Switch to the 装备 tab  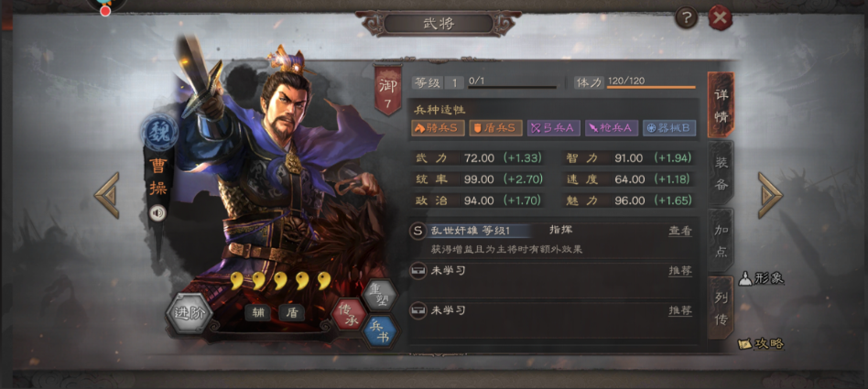(721, 173)
